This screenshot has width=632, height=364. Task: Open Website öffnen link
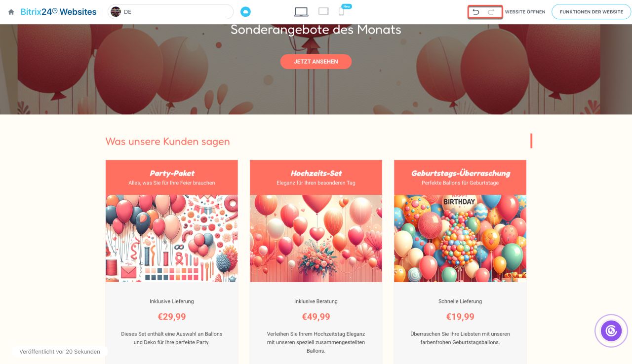pos(525,12)
